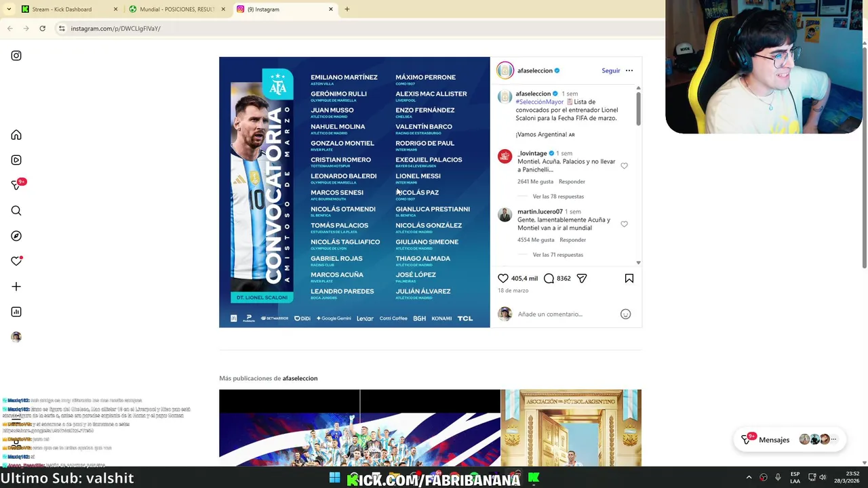This screenshot has height=488, width=868.
Task: Reply to _lovintage comment via Responder
Action: (572, 182)
